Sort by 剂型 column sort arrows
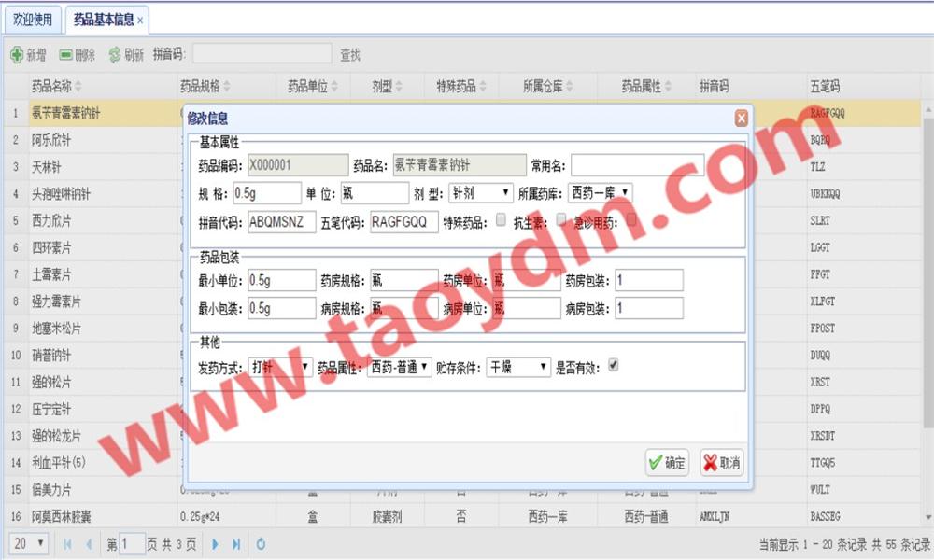 coord(399,86)
